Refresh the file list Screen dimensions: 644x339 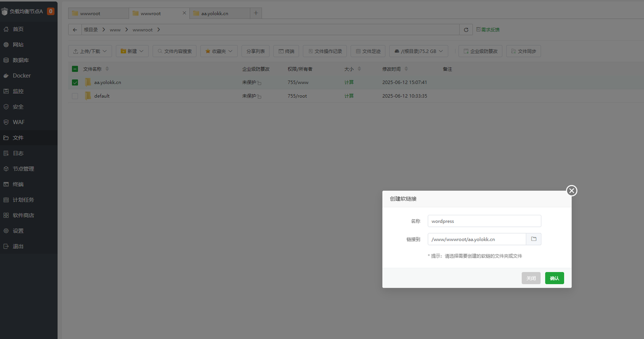tap(465, 29)
